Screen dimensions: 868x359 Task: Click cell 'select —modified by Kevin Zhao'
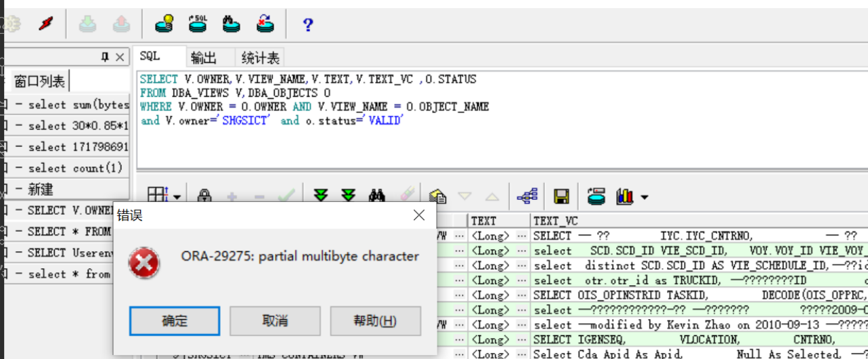pos(699,324)
